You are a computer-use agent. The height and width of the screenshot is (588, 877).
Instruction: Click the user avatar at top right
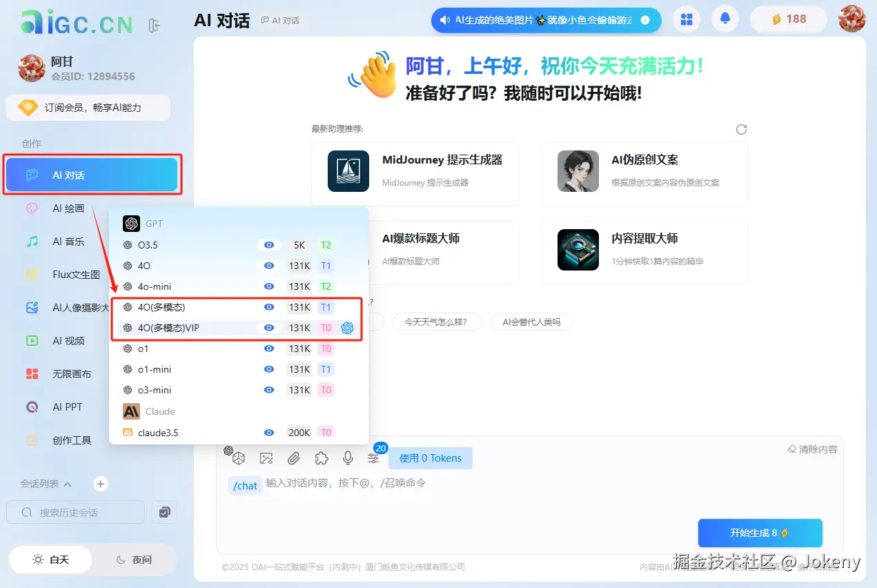(x=851, y=19)
